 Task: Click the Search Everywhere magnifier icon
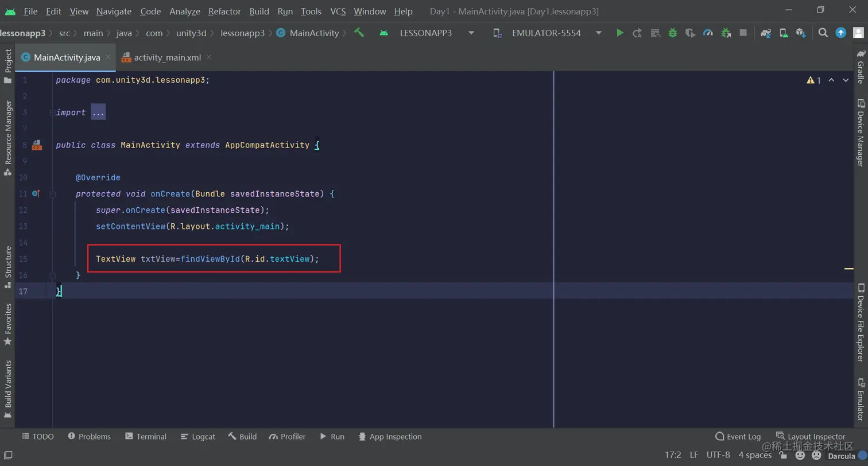(x=823, y=33)
